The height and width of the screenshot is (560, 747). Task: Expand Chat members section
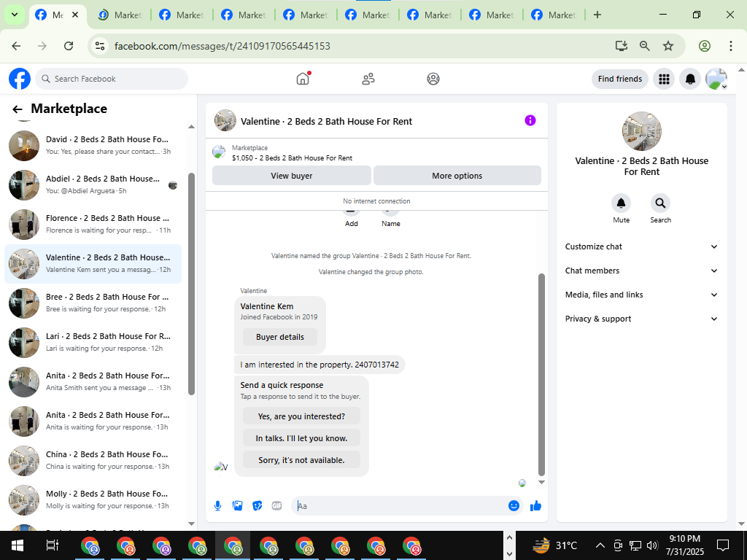click(641, 271)
